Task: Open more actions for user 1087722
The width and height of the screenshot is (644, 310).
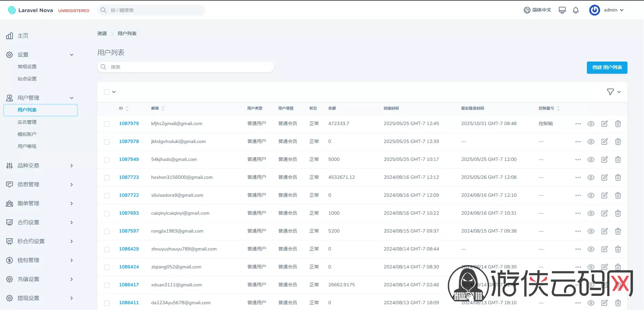Action: pyautogui.click(x=578, y=195)
